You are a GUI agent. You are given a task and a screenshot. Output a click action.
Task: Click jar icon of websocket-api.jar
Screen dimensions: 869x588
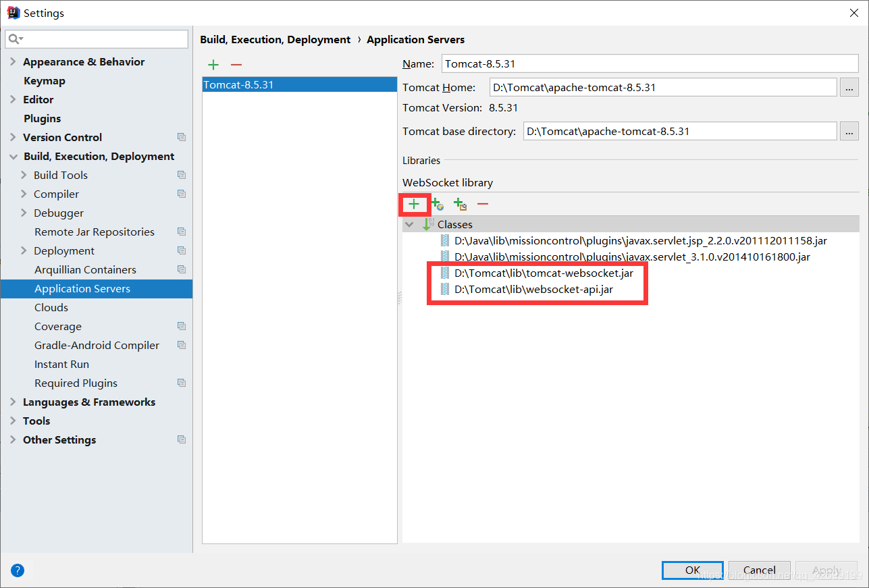pyautogui.click(x=445, y=290)
